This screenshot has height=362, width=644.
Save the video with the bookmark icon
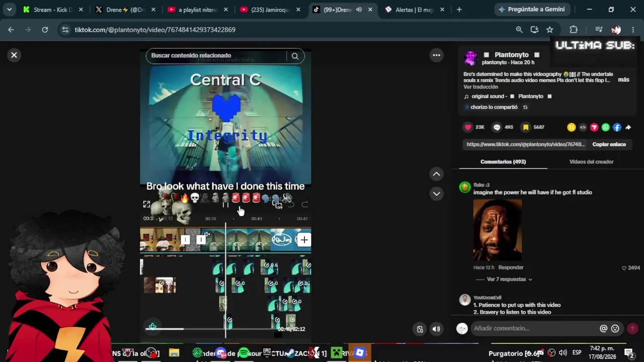tap(526, 127)
